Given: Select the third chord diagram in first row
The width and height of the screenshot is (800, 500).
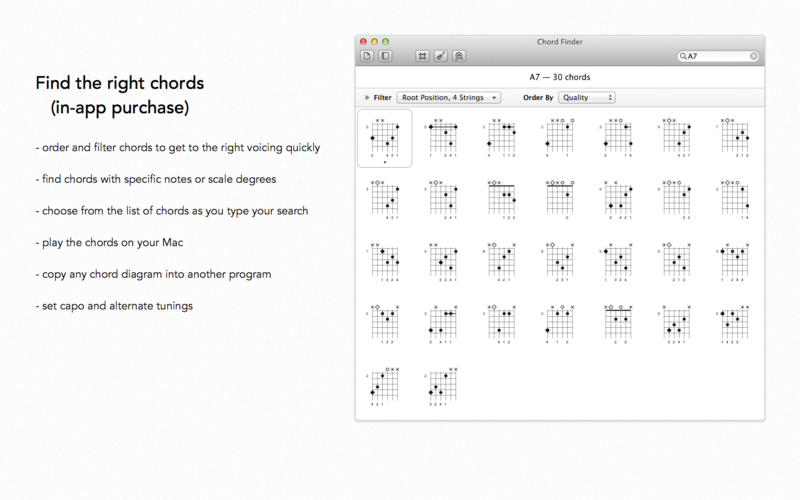Looking at the screenshot, I should tap(501, 138).
